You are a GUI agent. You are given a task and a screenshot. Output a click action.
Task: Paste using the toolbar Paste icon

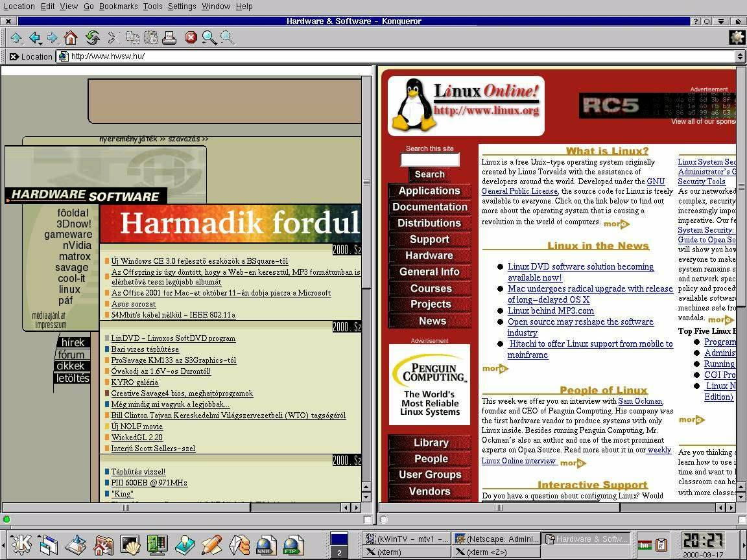(151, 38)
